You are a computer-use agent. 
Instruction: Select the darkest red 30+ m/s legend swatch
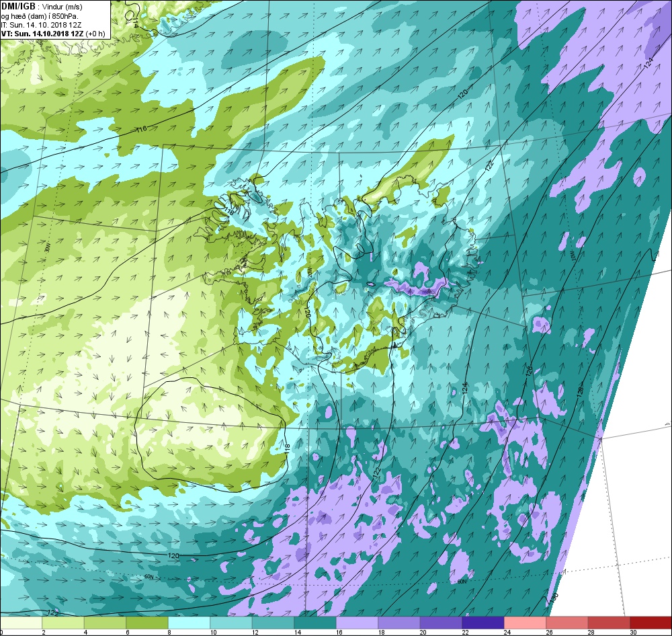[650, 623]
